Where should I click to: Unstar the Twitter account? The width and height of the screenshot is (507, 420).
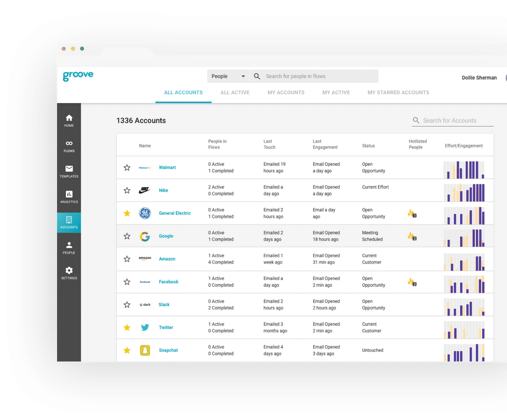pyautogui.click(x=127, y=328)
